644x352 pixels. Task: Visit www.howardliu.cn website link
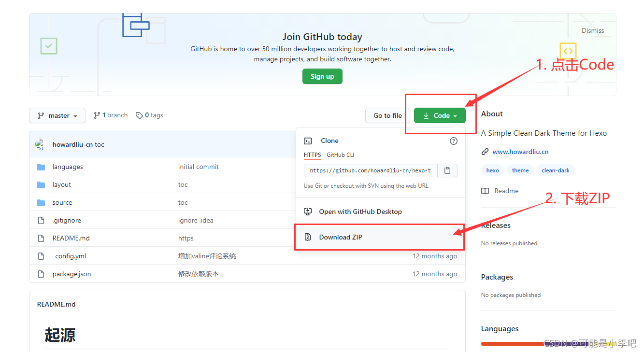[x=520, y=152]
